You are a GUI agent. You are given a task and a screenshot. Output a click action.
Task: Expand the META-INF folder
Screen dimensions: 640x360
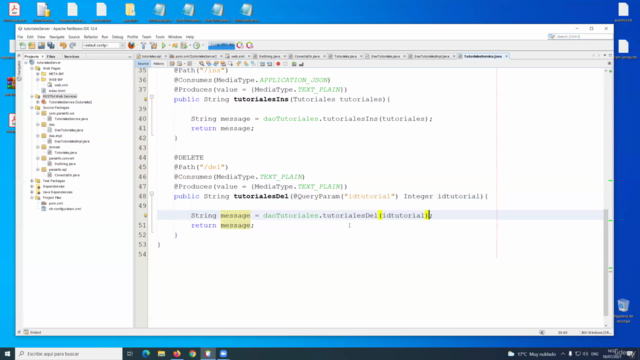(38, 74)
